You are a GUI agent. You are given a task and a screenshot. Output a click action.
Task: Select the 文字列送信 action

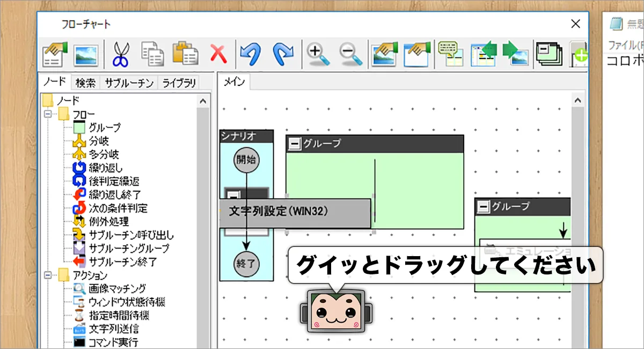[x=106, y=329]
